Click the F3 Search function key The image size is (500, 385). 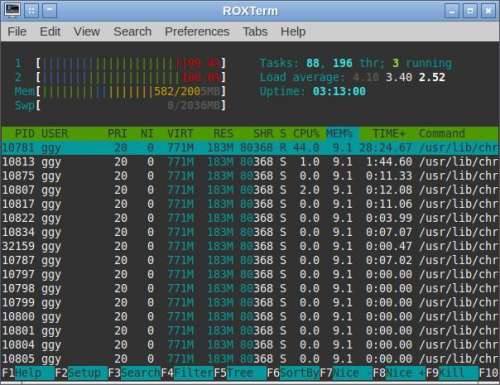[x=134, y=373]
